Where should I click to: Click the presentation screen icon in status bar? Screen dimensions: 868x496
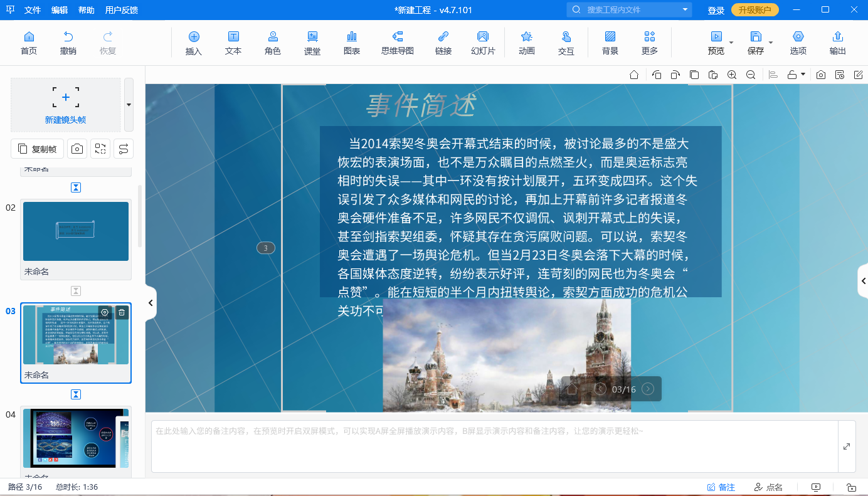click(816, 487)
